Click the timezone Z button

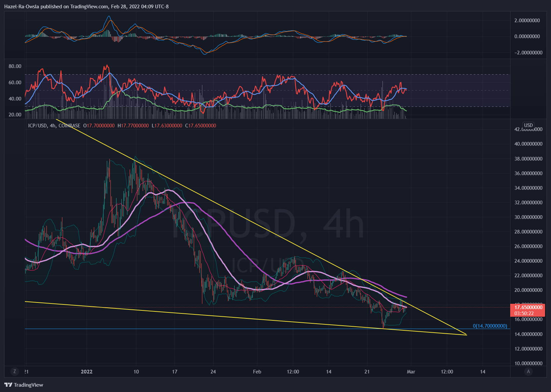click(15, 371)
